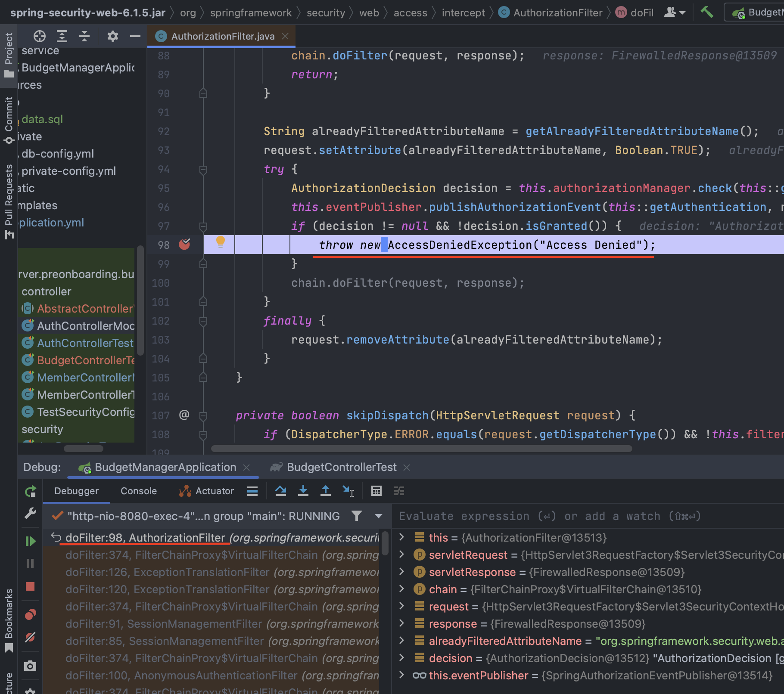
Task: Expand this.eventPublisher watch
Action: [401, 675]
